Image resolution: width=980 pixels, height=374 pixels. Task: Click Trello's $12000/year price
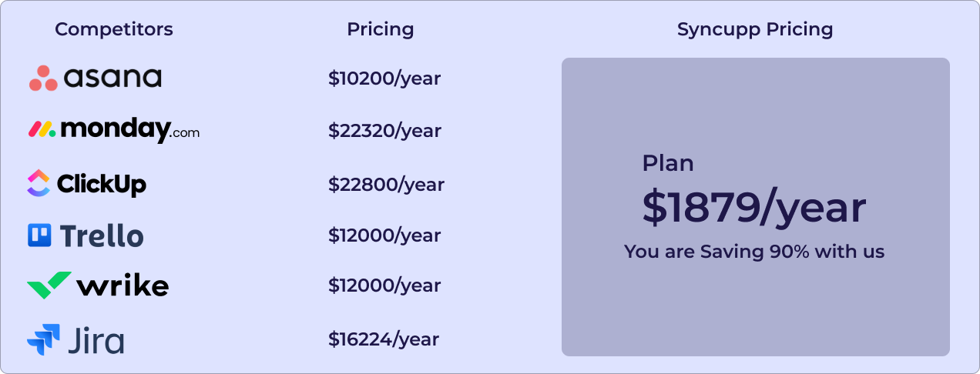(384, 235)
